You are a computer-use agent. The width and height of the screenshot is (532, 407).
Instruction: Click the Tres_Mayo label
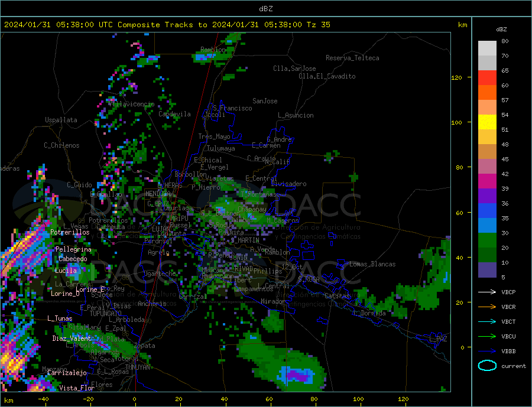(x=214, y=136)
